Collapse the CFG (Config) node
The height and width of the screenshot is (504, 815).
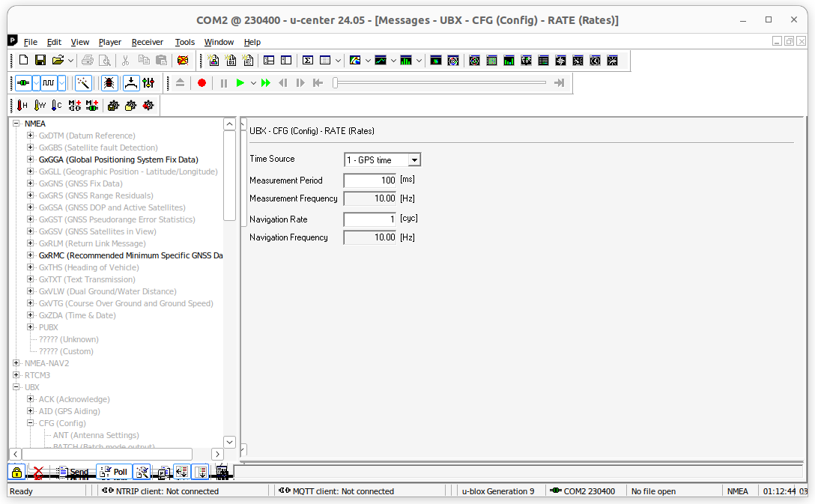(30, 423)
